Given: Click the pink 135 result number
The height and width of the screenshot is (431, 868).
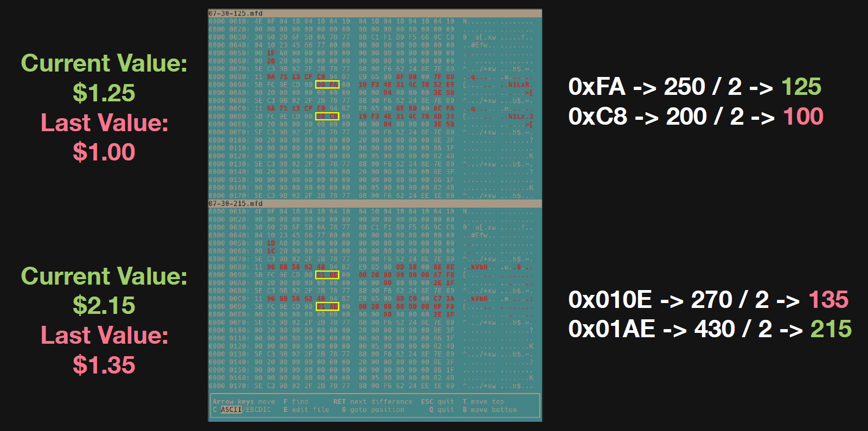Looking at the screenshot, I should [828, 300].
